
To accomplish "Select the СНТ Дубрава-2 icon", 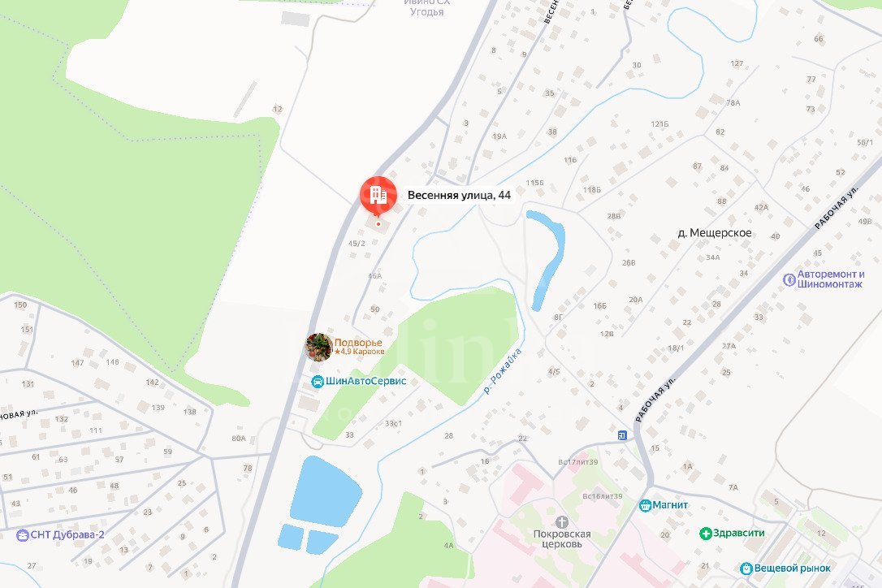I will click(23, 535).
